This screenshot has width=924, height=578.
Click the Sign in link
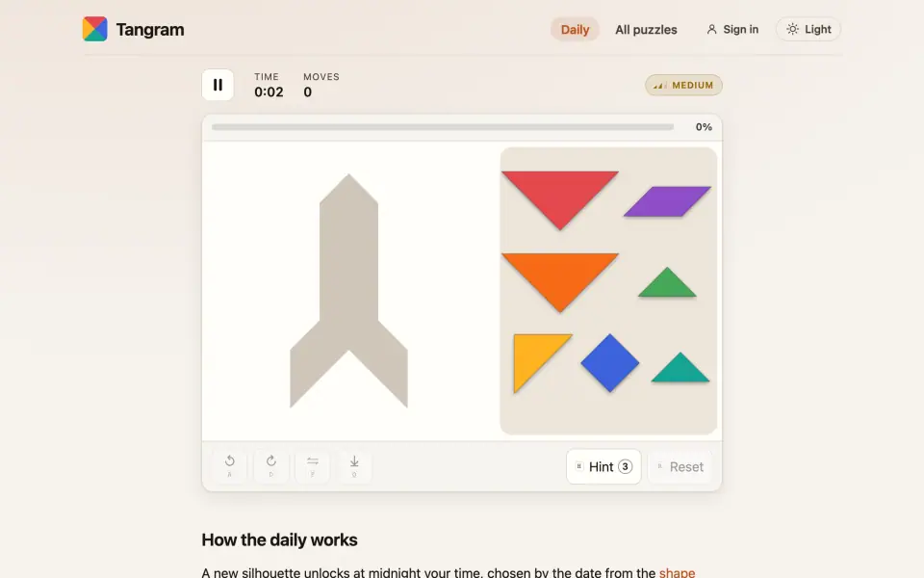[x=732, y=29]
